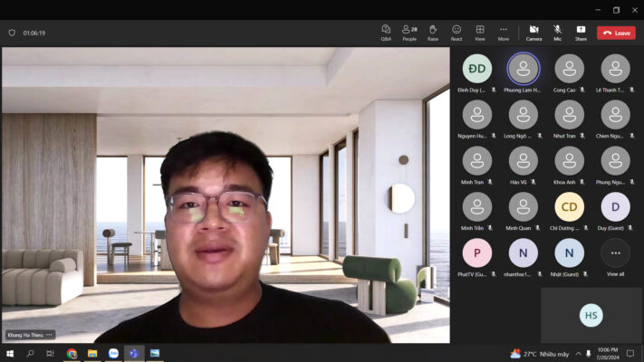Select the Minh Trần participant avatar
Screen dimensions: 644x362
tap(476, 207)
